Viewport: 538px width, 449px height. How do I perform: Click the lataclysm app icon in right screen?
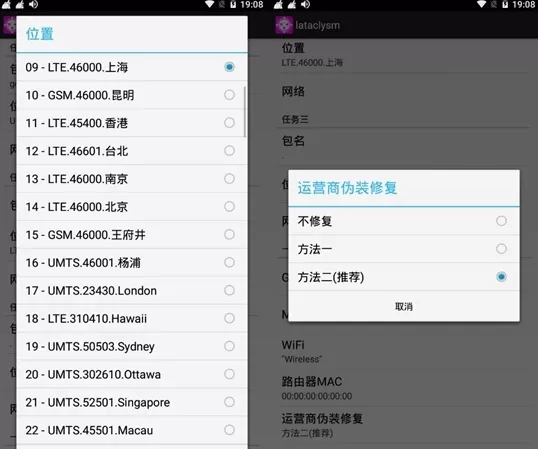pos(284,25)
